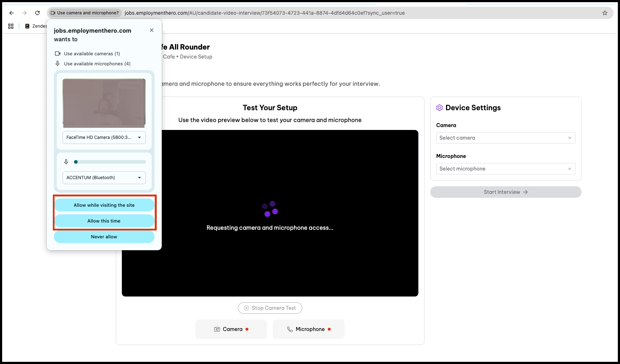Reload the current page
The height and width of the screenshot is (364, 620).
click(37, 13)
